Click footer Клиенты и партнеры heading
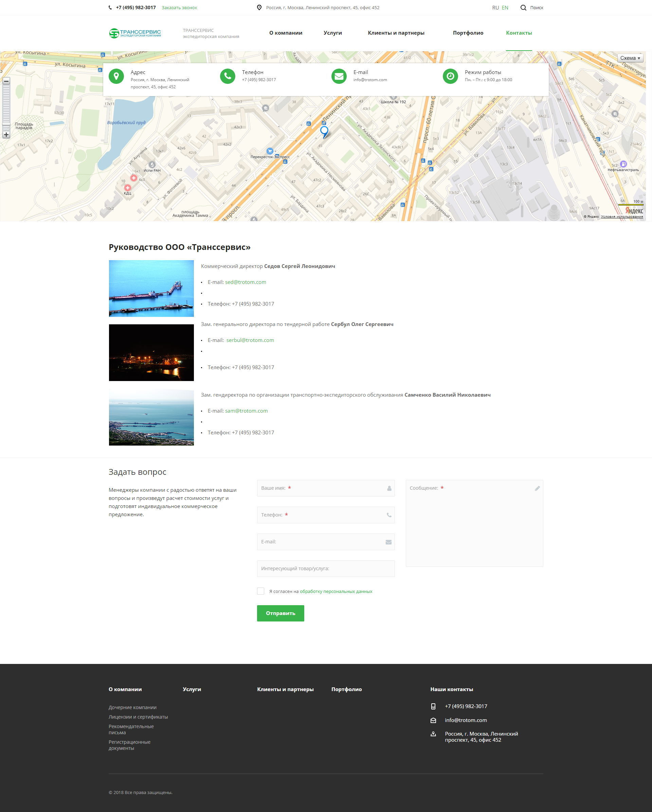The width and height of the screenshot is (652, 812). click(285, 689)
